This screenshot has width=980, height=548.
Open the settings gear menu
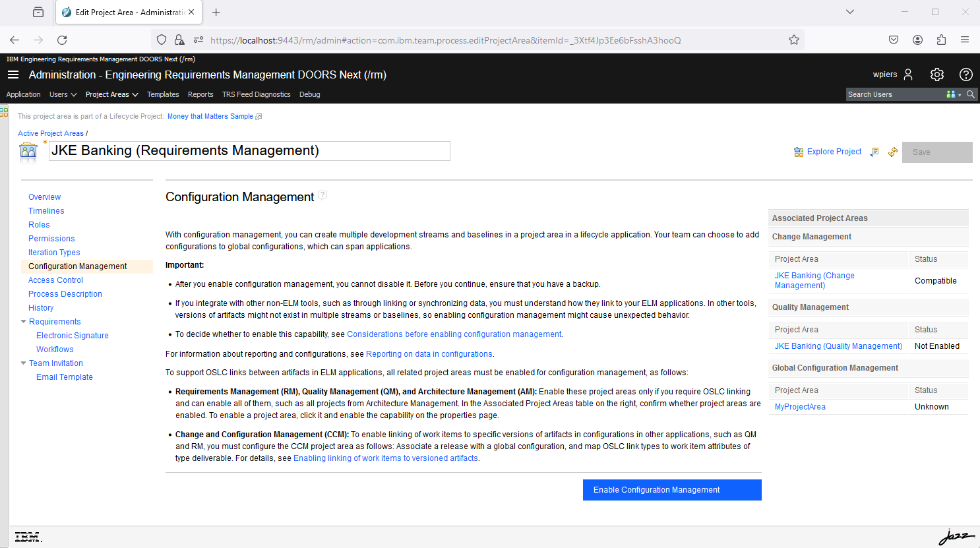tap(937, 75)
